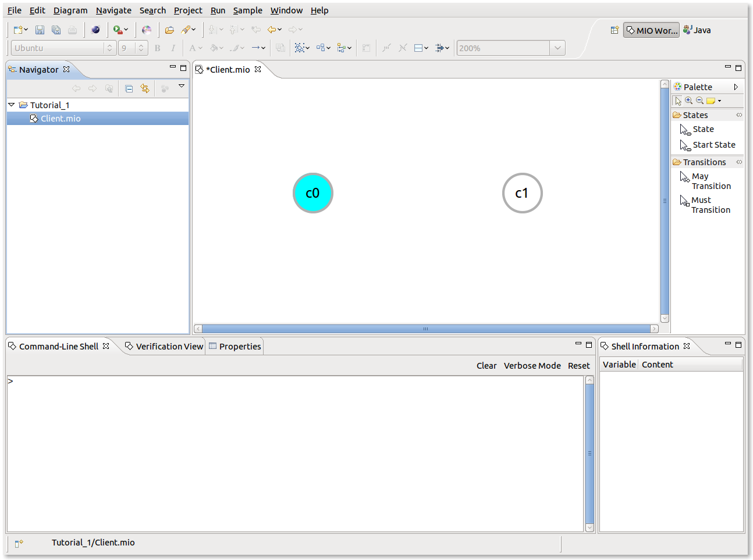Viewport: 753px width, 560px height.
Task: Click the Open Perspective icon
Action: 615,30
